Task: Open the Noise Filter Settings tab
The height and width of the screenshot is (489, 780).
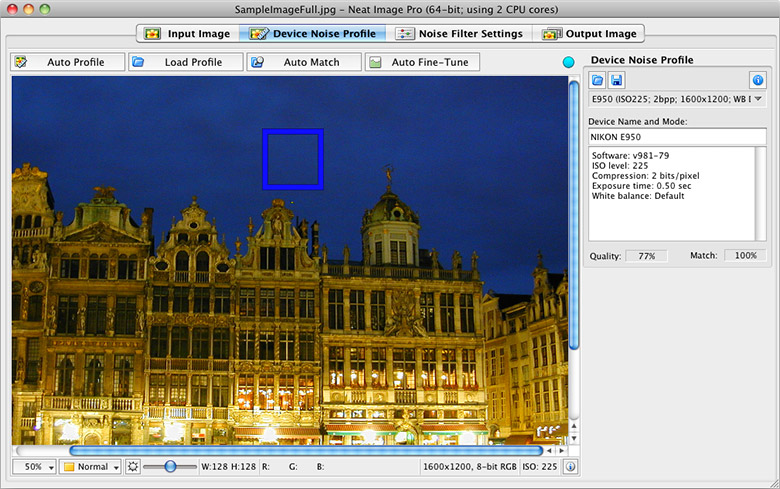Action: click(459, 34)
